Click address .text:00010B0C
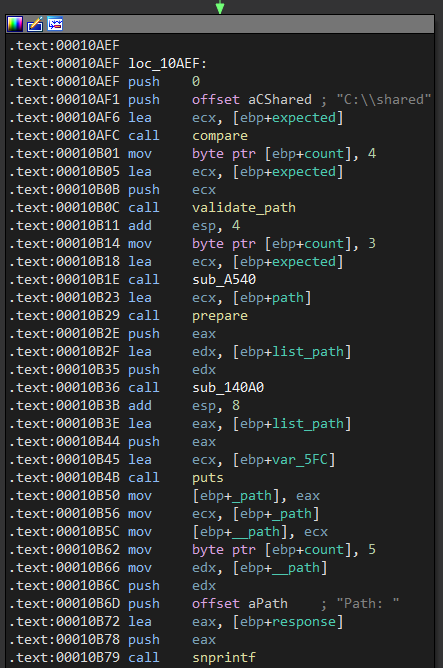The height and width of the screenshot is (668, 443). 64,208
